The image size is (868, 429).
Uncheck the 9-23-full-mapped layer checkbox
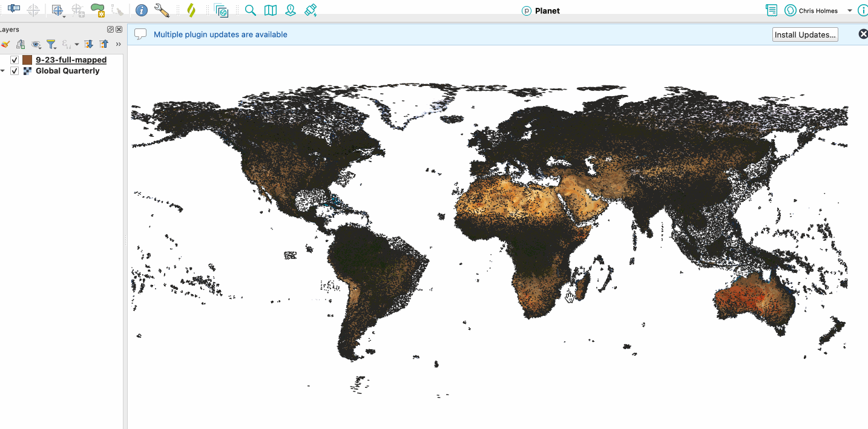(x=15, y=60)
